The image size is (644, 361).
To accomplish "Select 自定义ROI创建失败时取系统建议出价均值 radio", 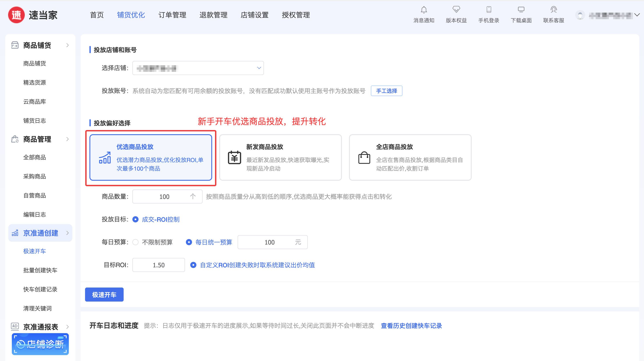I will click(x=193, y=265).
